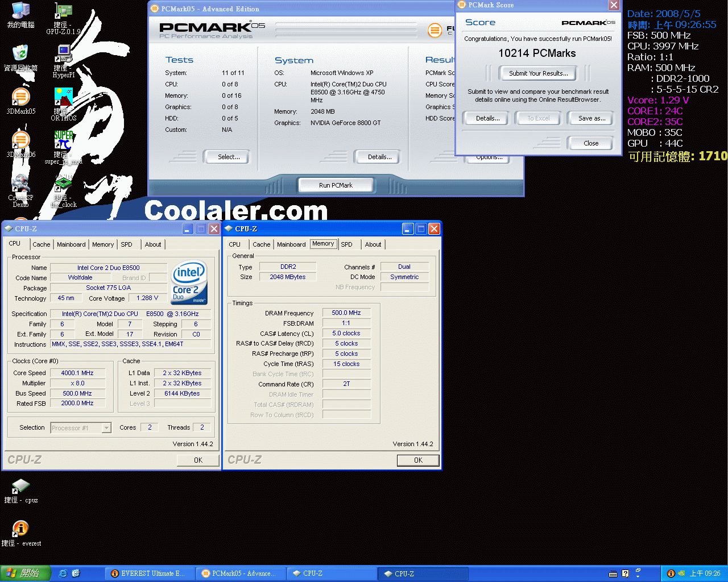This screenshot has height=582, width=728.
Task: Click the Command Rate 2T value
Action: tap(346, 384)
